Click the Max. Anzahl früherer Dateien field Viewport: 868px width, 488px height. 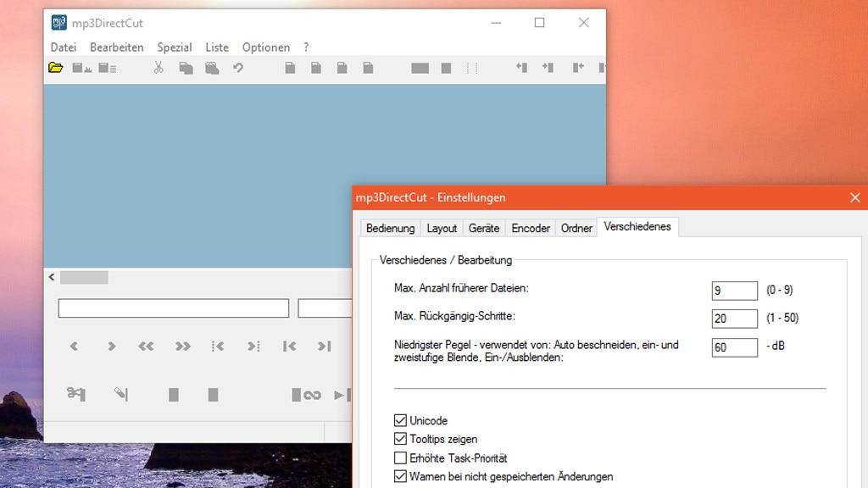pyautogui.click(x=735, y=291)
